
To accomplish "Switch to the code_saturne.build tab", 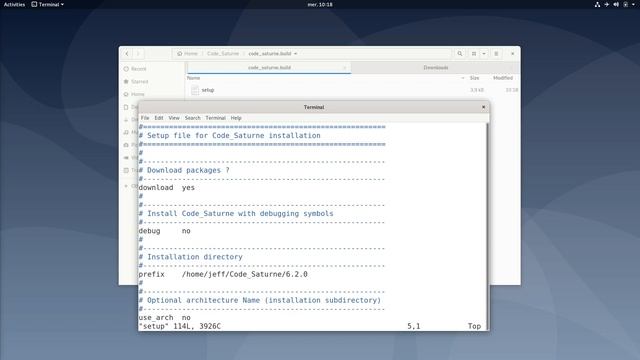I will pos(269,67).
